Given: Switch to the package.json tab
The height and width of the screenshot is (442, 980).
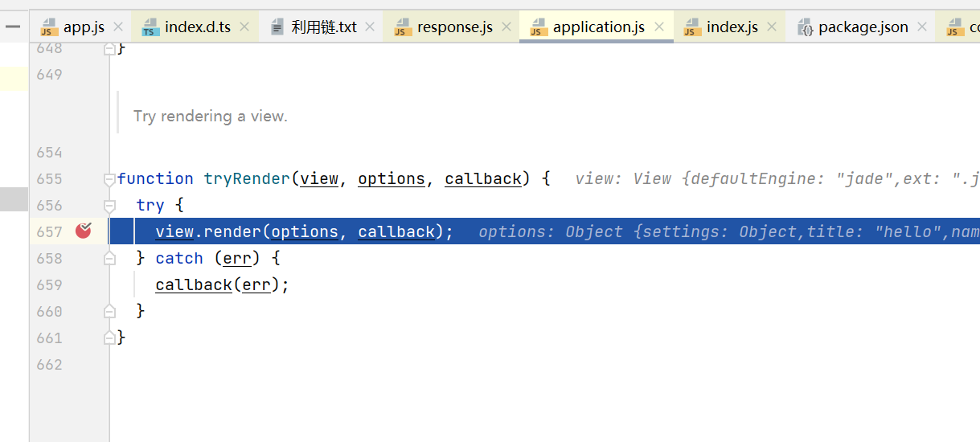Looking at the screenshot, I should 853,27.
